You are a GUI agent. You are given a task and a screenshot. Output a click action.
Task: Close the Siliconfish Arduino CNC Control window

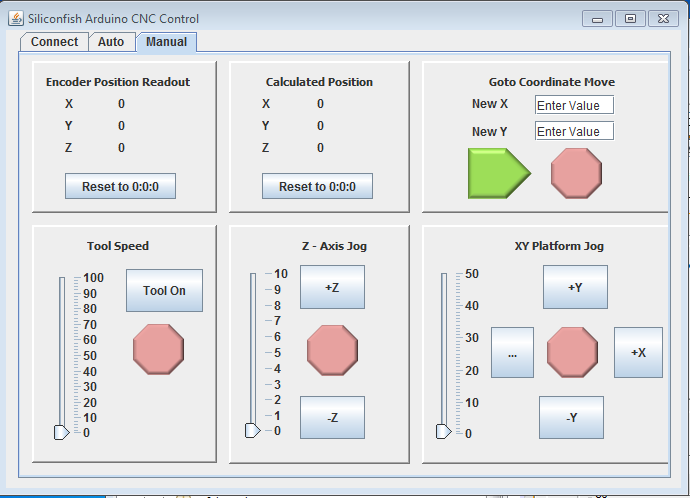tap(664, 19)
